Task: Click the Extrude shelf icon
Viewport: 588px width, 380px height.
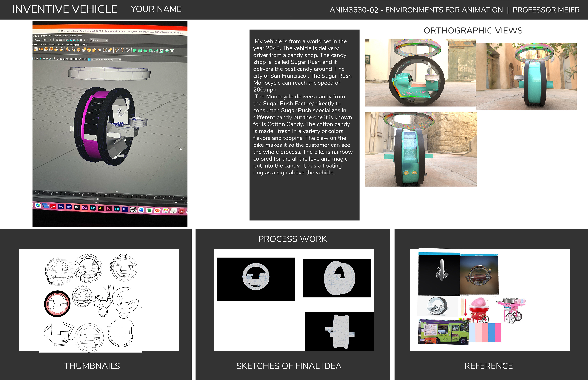Action: click(x=68, y=50)
